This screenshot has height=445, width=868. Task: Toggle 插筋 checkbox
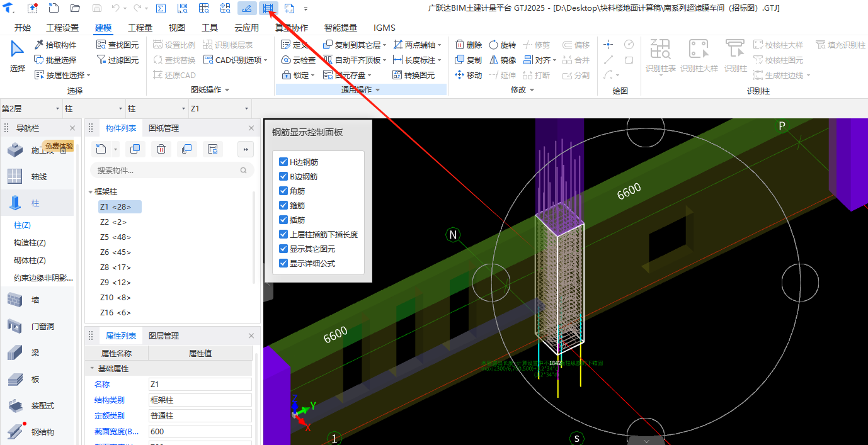[x=283, y=220]
